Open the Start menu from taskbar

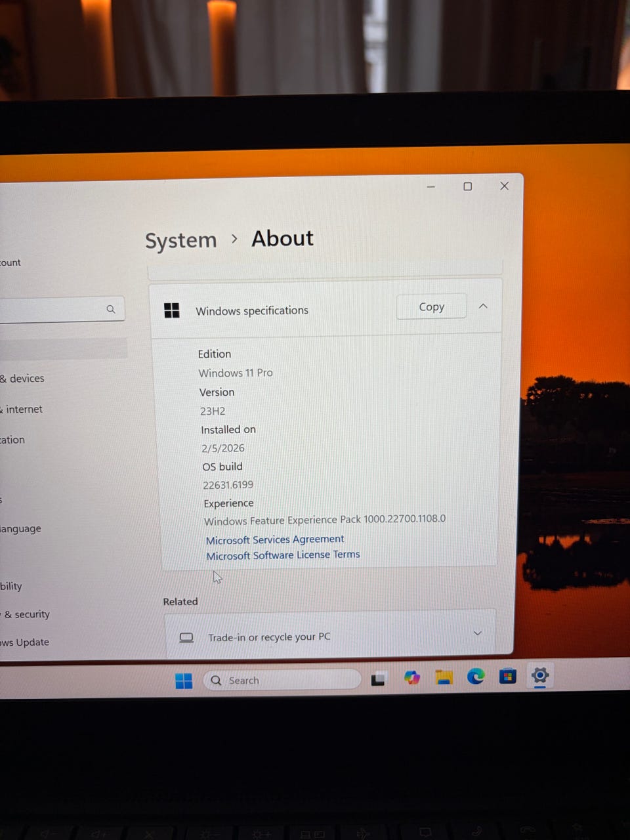(184, 681)
